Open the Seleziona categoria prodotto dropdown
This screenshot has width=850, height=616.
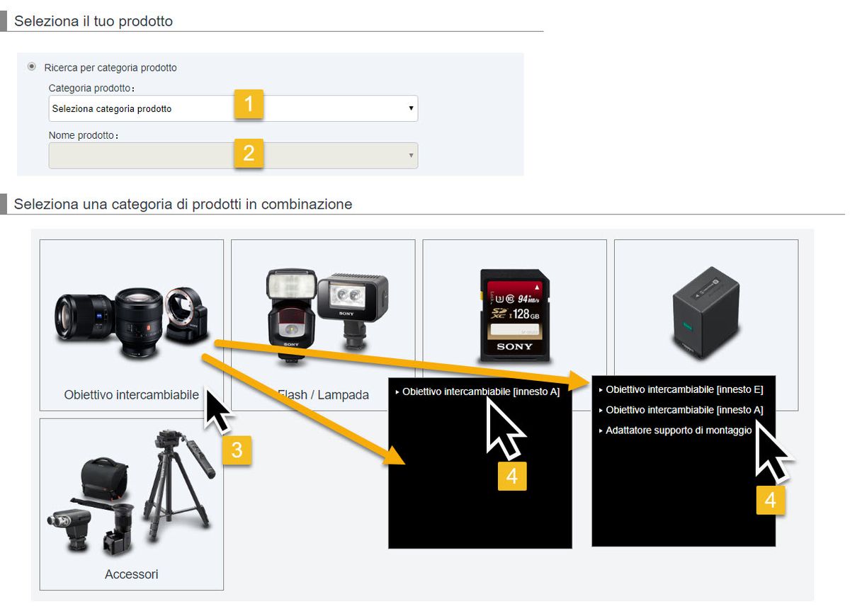click(233, 108)
